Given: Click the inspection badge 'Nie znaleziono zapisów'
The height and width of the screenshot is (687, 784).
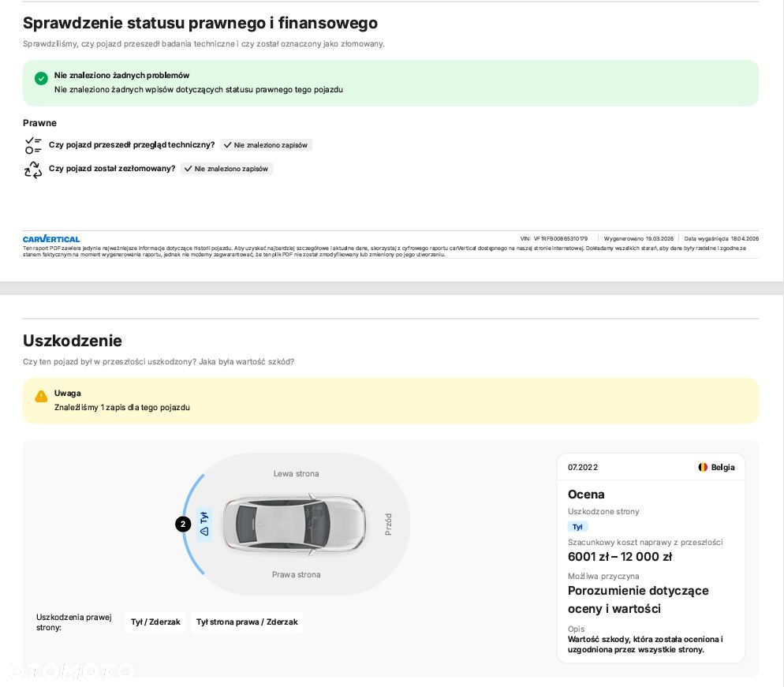Looking at the screenshot, I should click(x=266, y=145).
